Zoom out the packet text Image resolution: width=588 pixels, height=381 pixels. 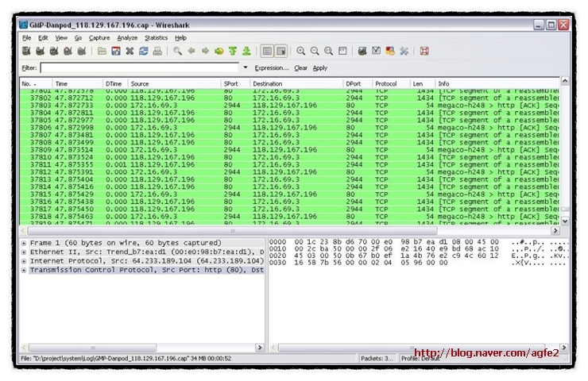[315, 51]
